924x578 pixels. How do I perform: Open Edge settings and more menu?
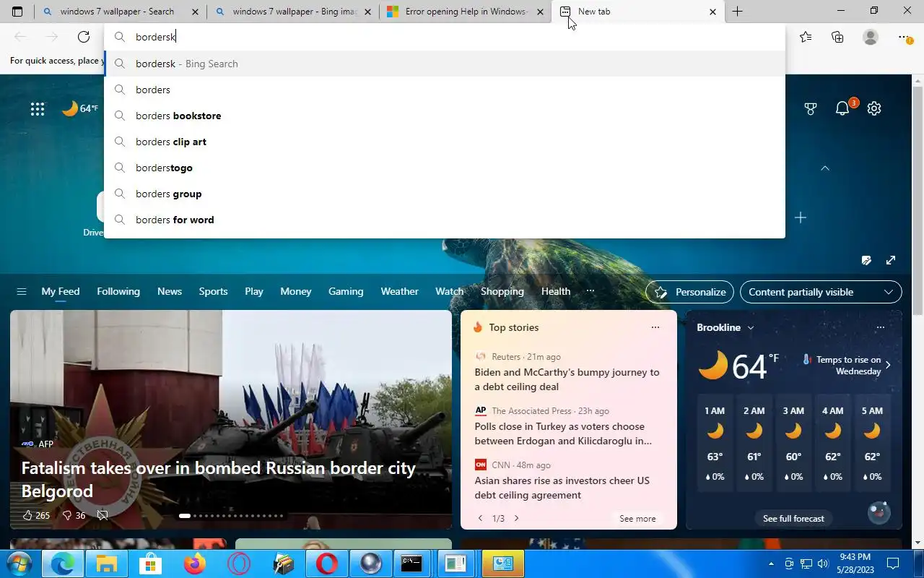[x=904, y=37]
